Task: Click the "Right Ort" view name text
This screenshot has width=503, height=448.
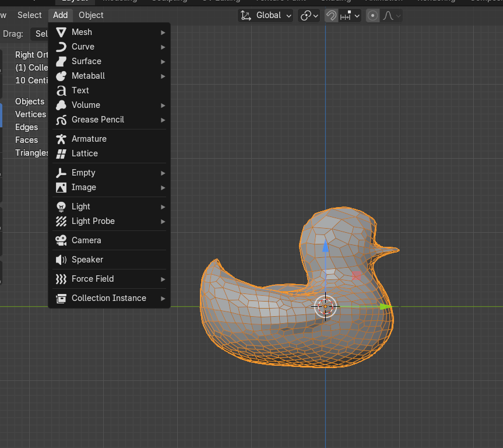Action: 31,55
